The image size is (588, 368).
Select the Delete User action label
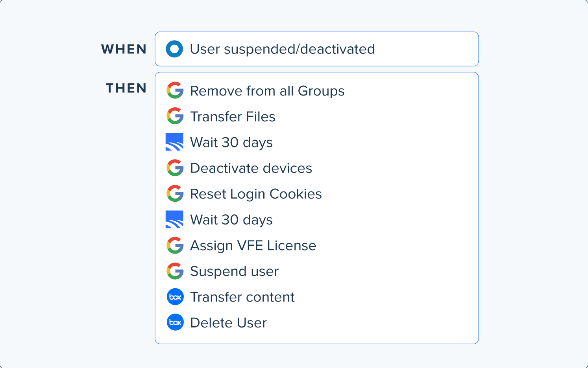tap(228, 323)
